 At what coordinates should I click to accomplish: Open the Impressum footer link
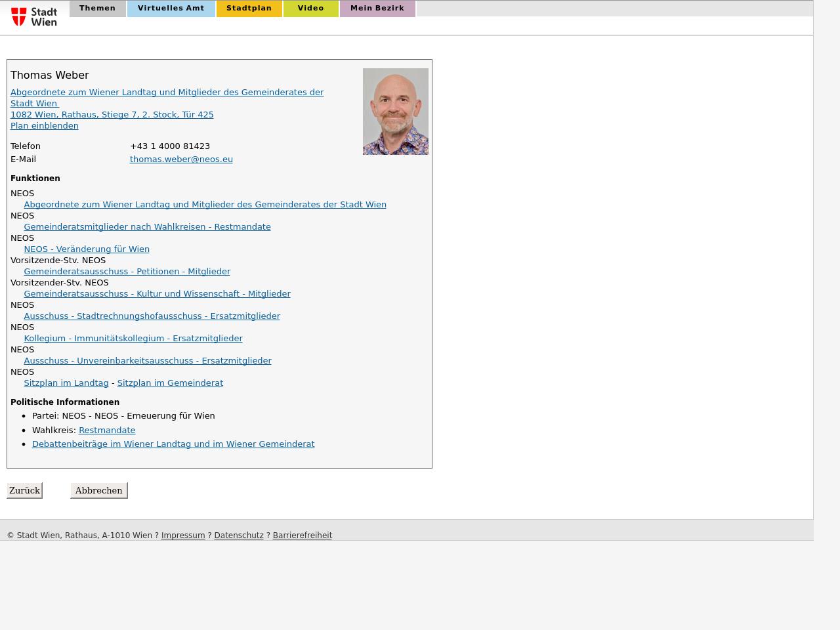coord(183,535)
